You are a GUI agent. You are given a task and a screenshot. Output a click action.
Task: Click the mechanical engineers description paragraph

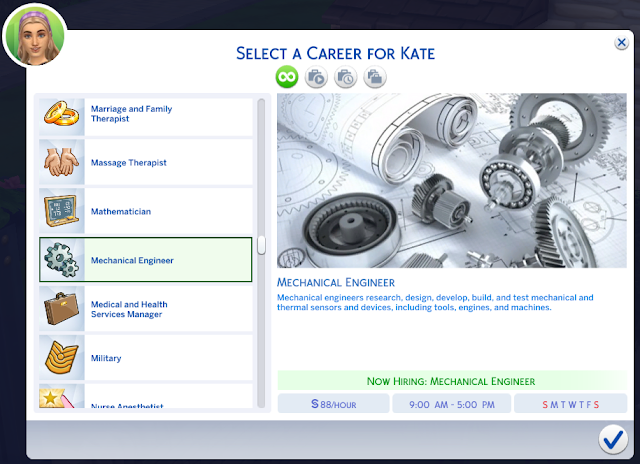click(435, 302)
